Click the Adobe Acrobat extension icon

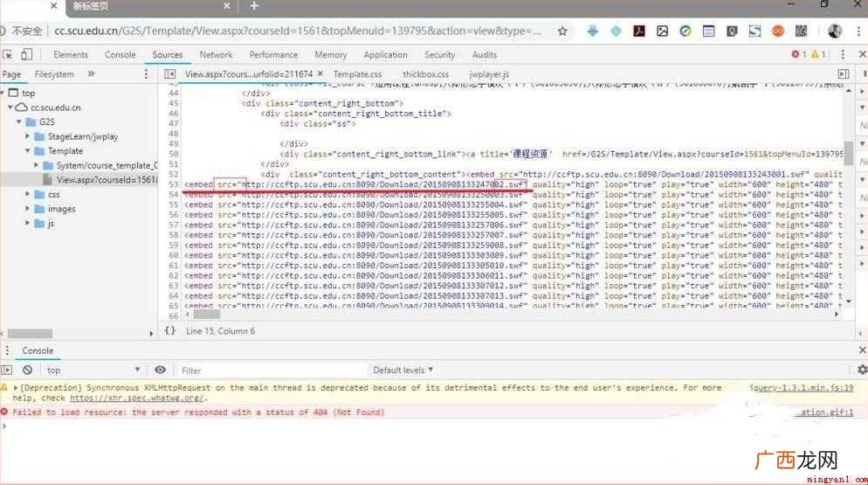tap(639, 31)
